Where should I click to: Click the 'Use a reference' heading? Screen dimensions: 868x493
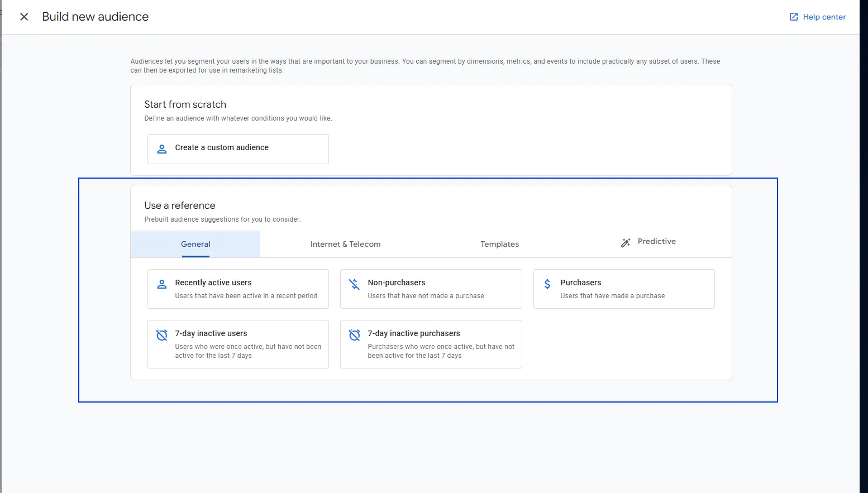[180, 205]
